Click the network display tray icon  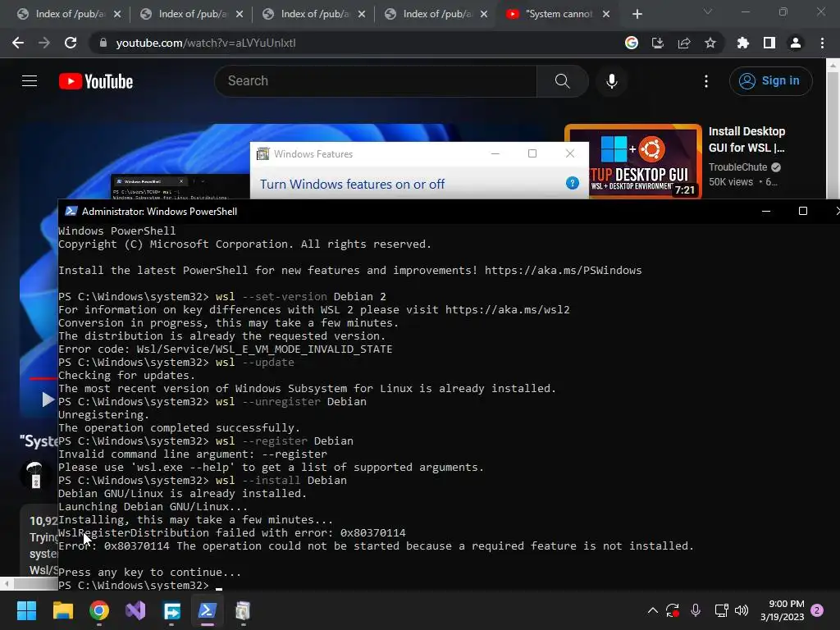pyautogui.click(x=721, y=610)
